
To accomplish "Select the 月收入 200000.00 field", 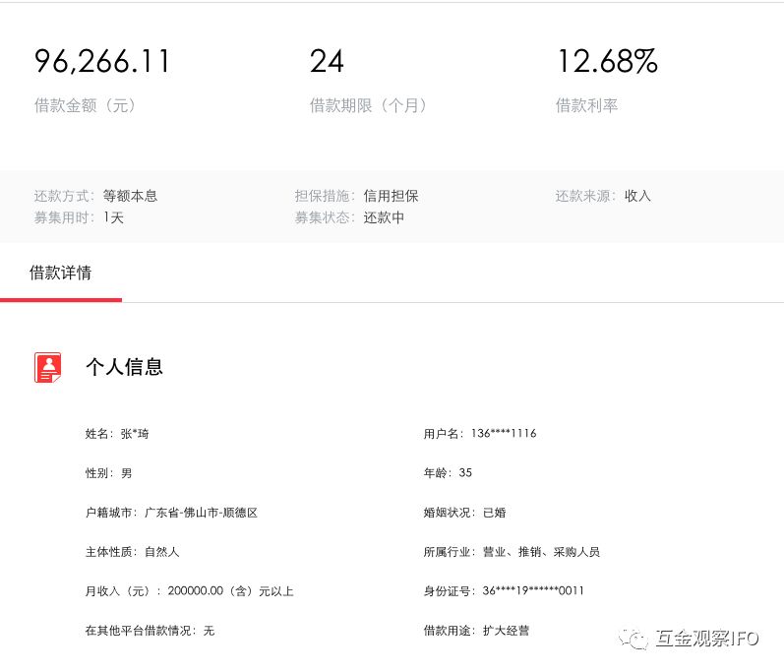I will [x=189, y=591].
